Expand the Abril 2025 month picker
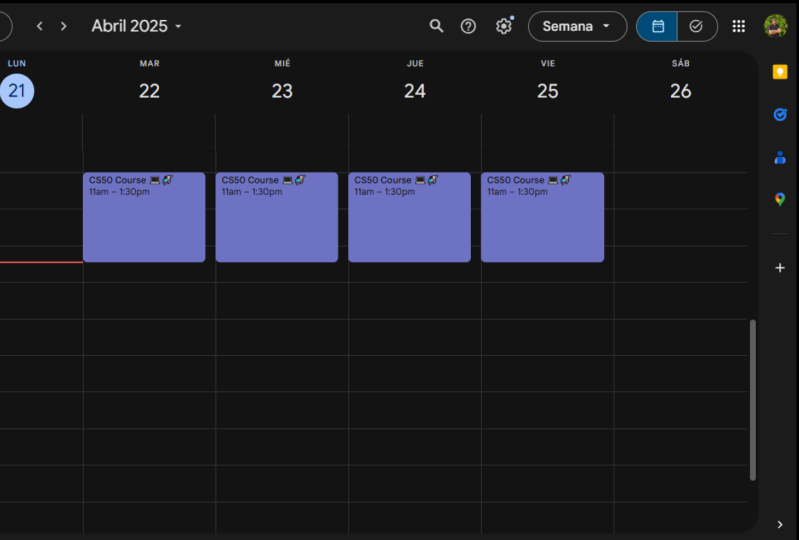The image size is (799, 540). [x=137, y=26]
